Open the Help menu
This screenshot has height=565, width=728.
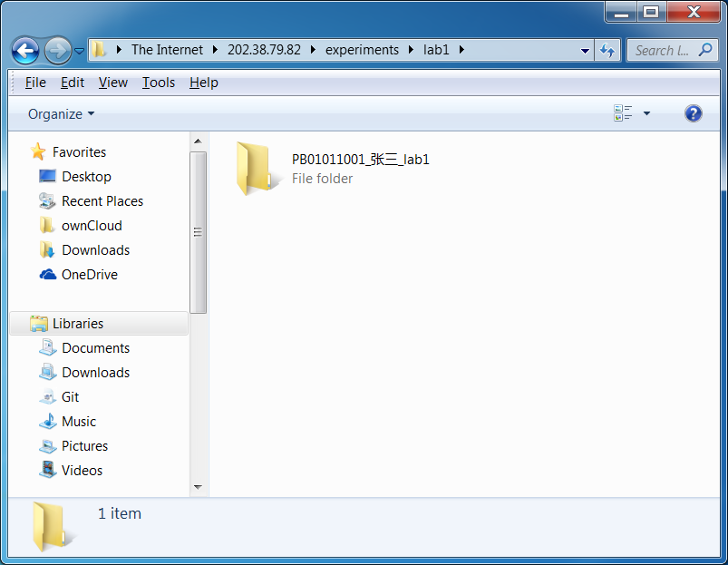pyautogui.click(x=203, y=83)
